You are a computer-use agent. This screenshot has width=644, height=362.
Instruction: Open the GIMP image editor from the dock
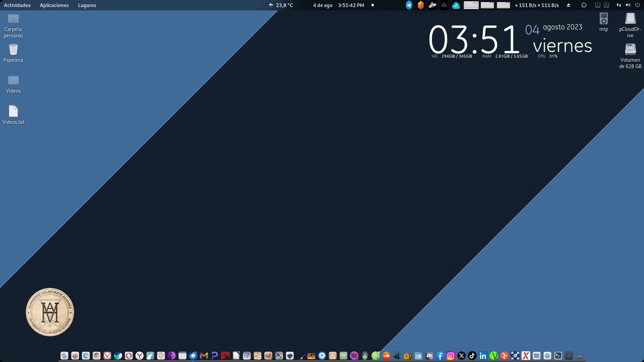click(267, 356)
